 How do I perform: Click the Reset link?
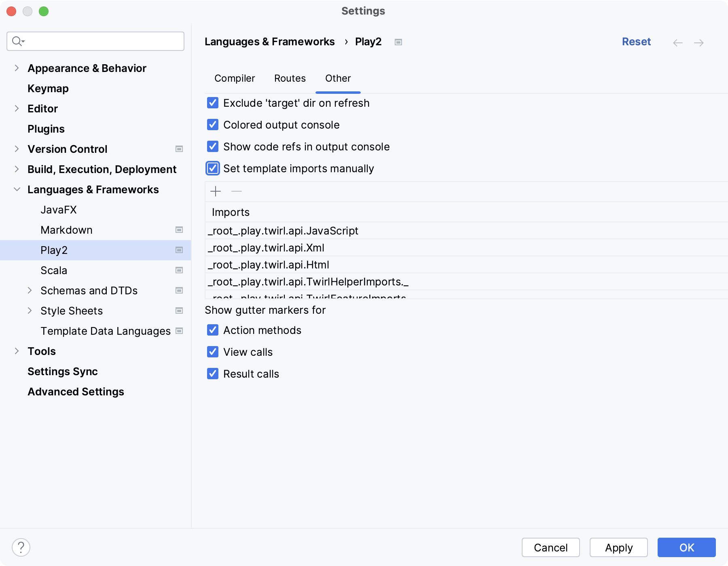tap(636, 42)
